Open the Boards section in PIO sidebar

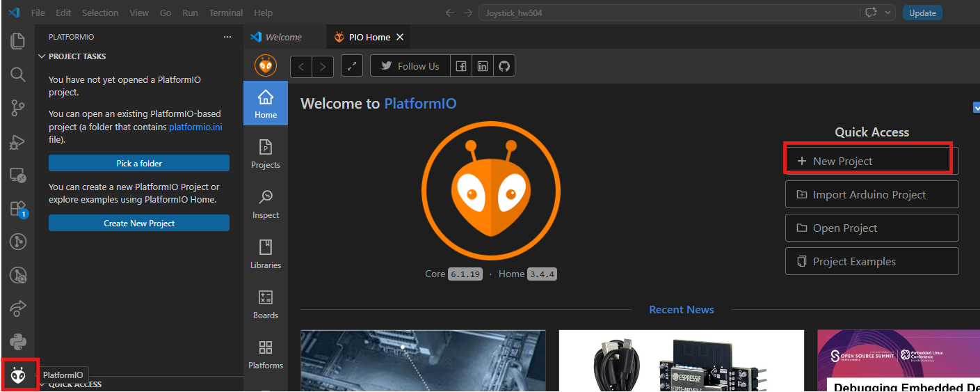coord(266,304)
